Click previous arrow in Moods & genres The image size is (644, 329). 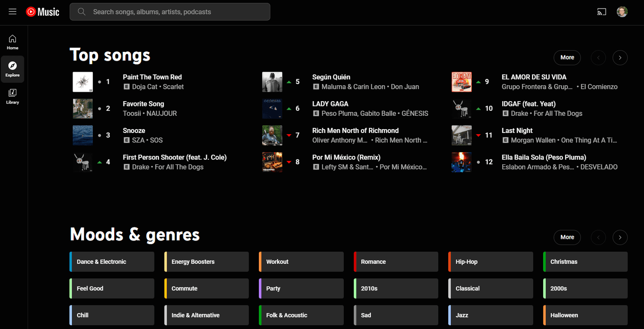(598, 237)
